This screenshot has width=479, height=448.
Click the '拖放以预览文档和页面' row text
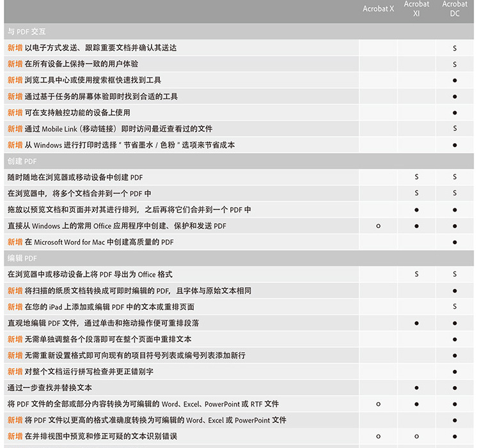pyautogui.click(x=129, y=210)
